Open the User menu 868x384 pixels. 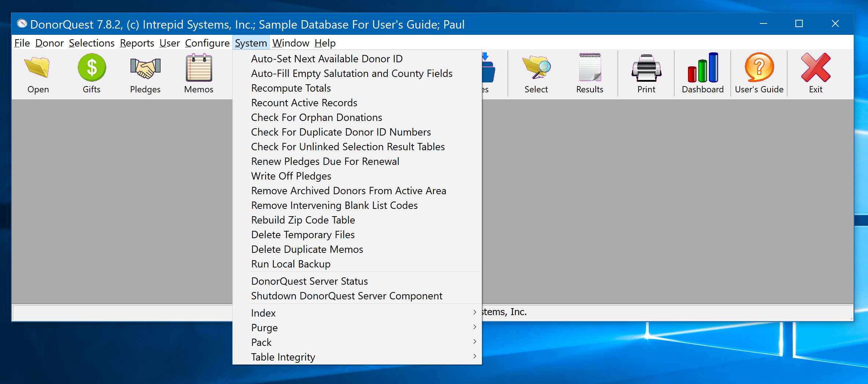pyautogui.click(x=169, y=43)
